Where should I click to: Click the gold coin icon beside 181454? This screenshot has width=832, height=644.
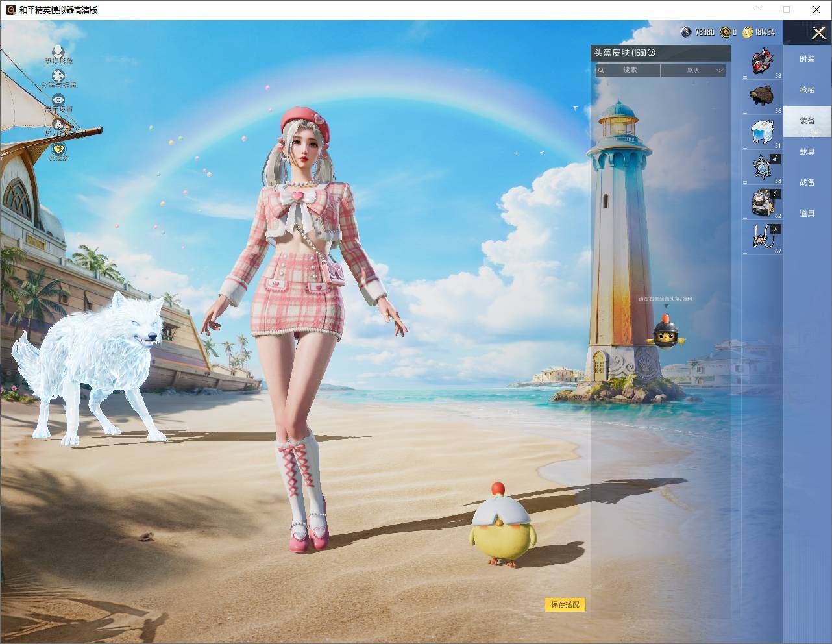point(748,31)
